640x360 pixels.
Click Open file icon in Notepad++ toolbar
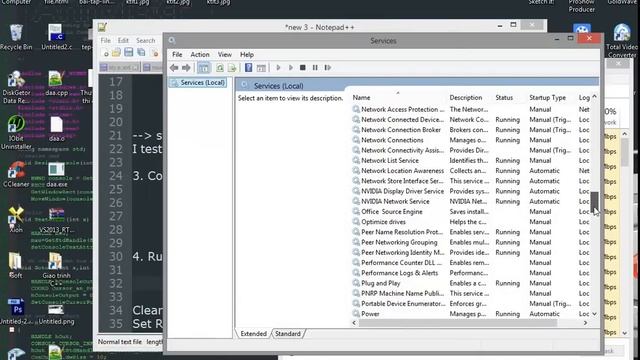pyautogui.click(x=117, y=53)
